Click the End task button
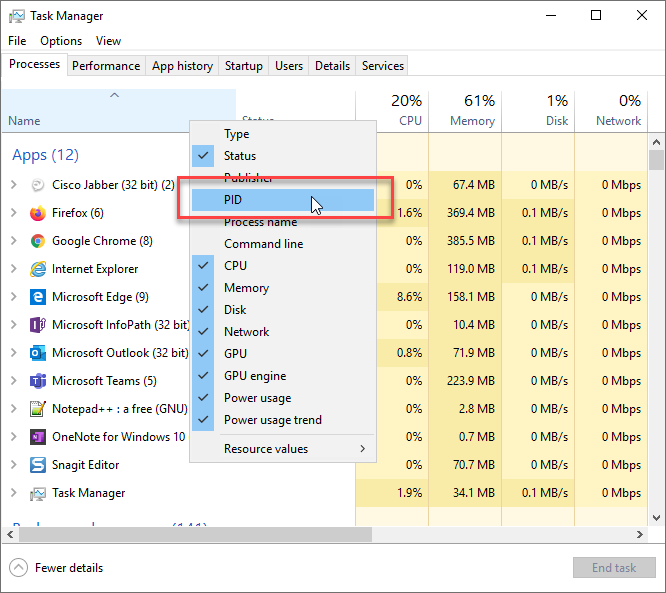This screenshot has height=593, width=666. (x=613, y=568)
